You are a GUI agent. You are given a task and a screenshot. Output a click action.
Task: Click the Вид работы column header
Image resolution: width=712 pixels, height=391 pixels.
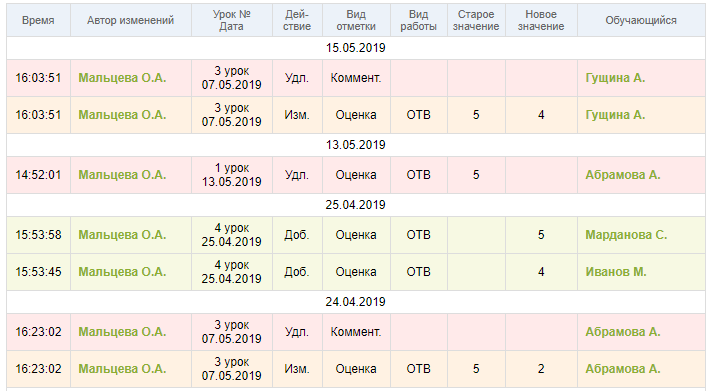coord(419,20)
